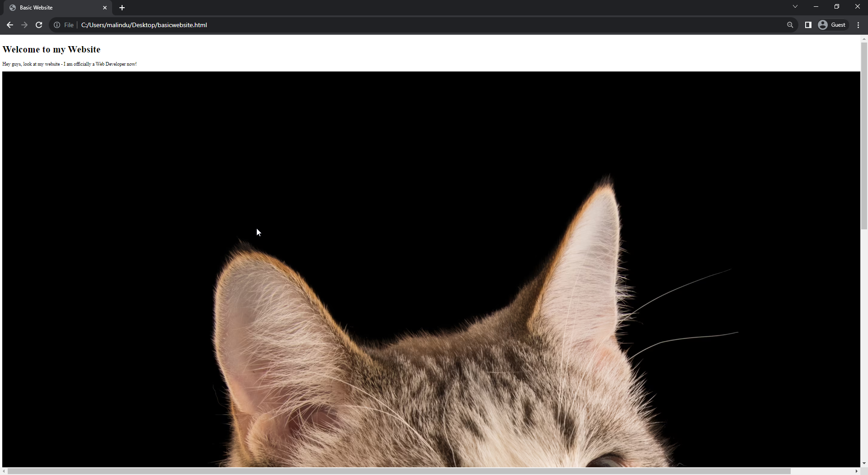Click the horizontal scrollbar left arrow
The width and height of the screenshot is (868, 475).
click(x=4, y=471)
